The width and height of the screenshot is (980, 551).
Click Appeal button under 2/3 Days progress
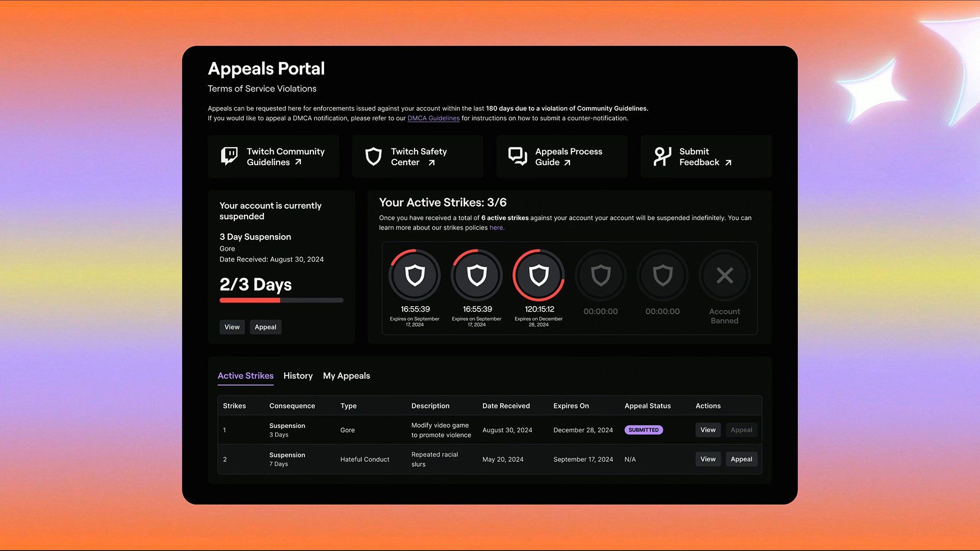coord(265,327)
